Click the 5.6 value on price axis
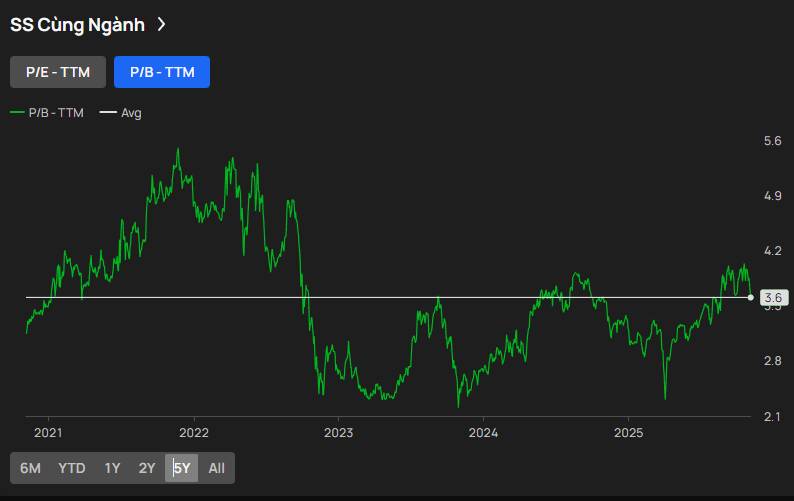794x501 pixels. 772,141
